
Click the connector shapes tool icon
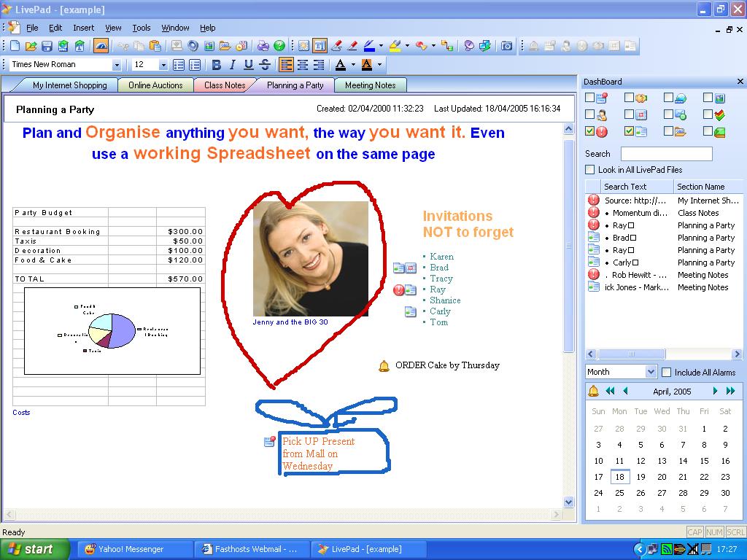(447, 46)
